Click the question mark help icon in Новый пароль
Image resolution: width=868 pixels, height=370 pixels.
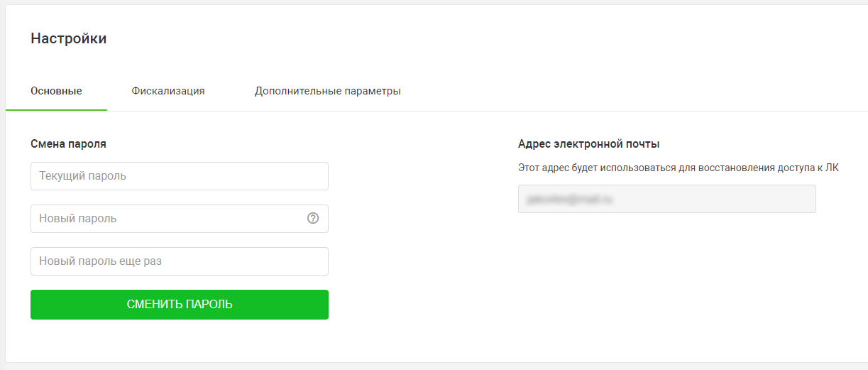pos(313,219)
